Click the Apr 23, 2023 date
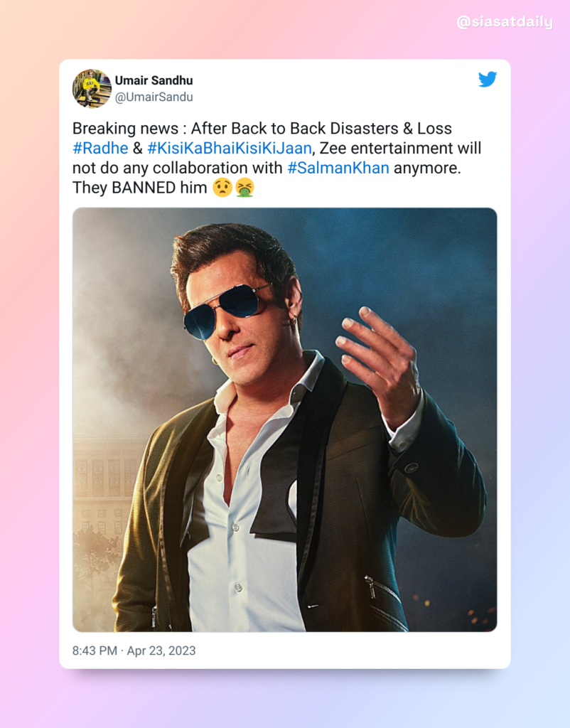 click(x=161, y=651)
